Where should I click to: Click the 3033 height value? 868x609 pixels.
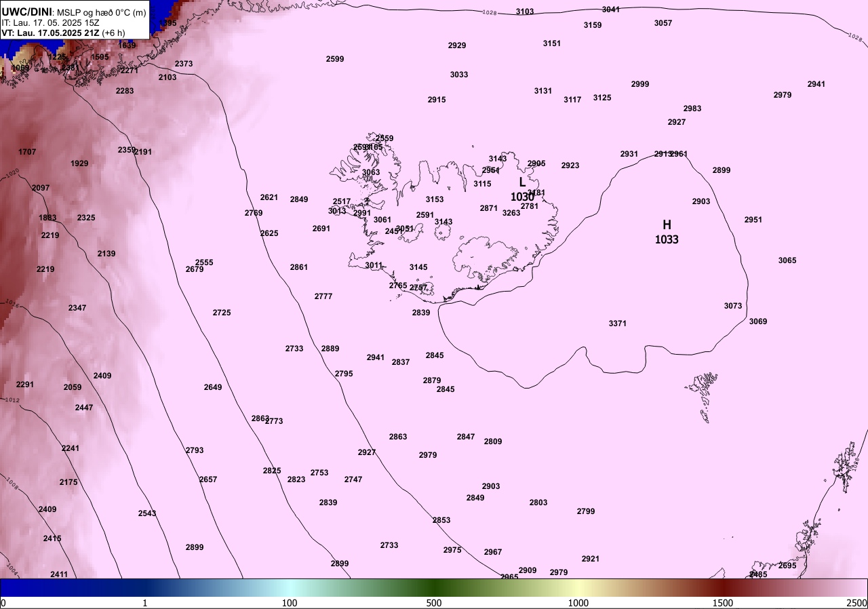(x=459, y=75)
